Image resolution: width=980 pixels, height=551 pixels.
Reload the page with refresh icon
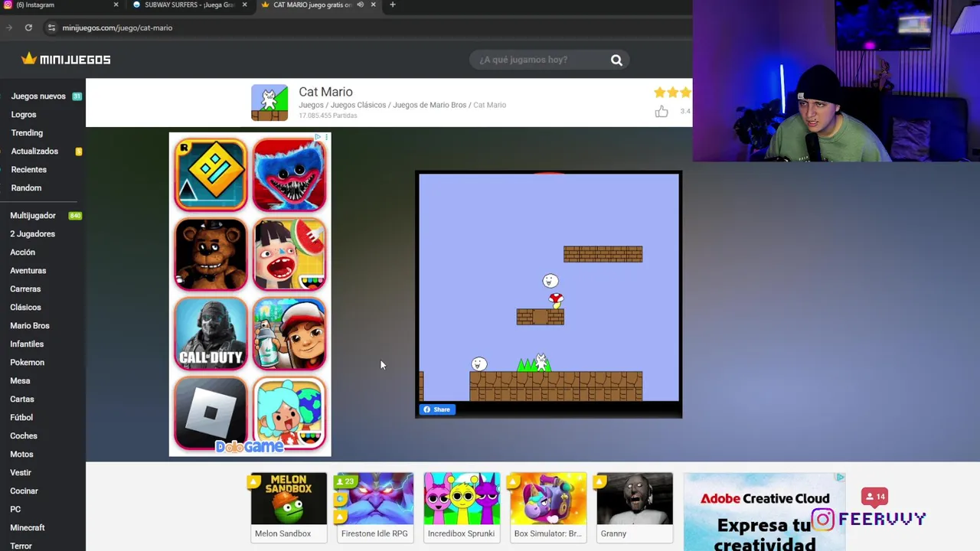28,28
